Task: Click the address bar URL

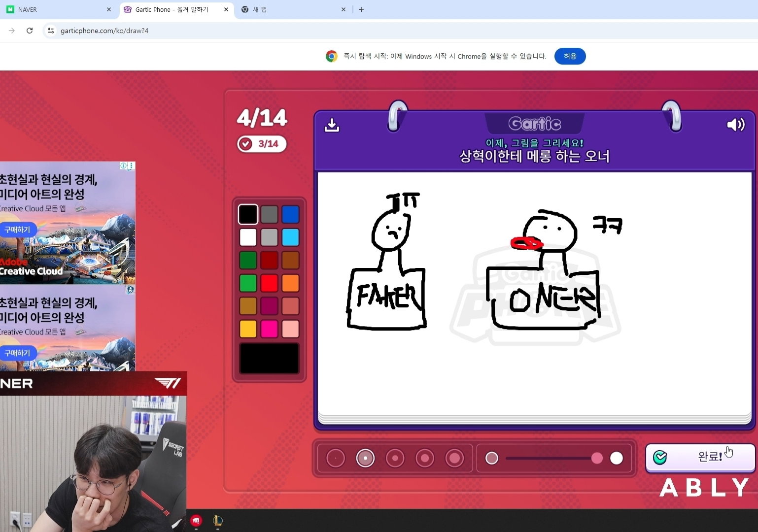Action: (104, 31)
